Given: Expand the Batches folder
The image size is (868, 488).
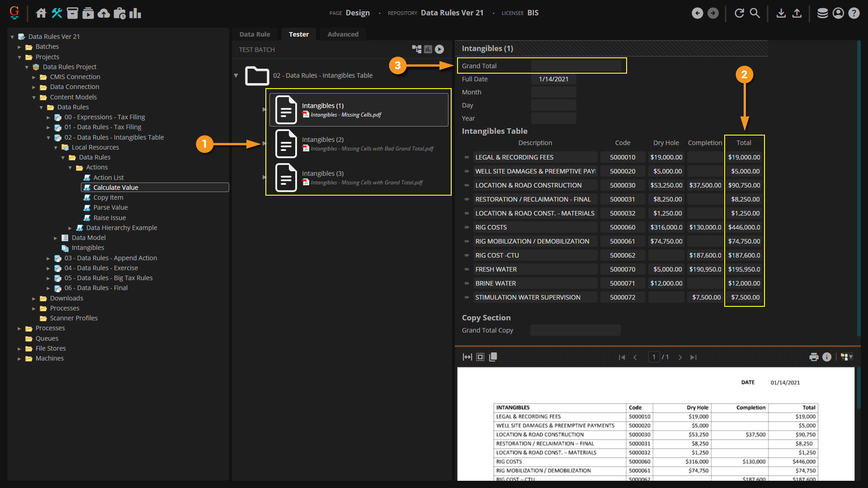Looking at the screenshot, I should pyautogui.click(x=19, y=47).
